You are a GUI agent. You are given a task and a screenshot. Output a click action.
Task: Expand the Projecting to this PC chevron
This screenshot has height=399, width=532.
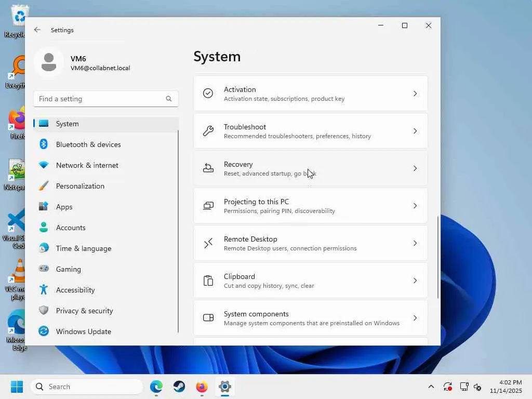point(415,206)
